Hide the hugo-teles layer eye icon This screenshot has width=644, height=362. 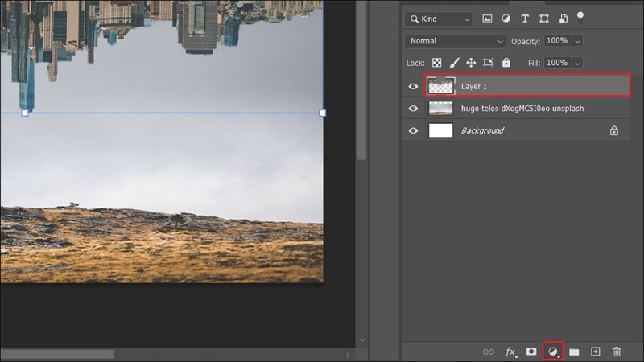pos(413,109)
